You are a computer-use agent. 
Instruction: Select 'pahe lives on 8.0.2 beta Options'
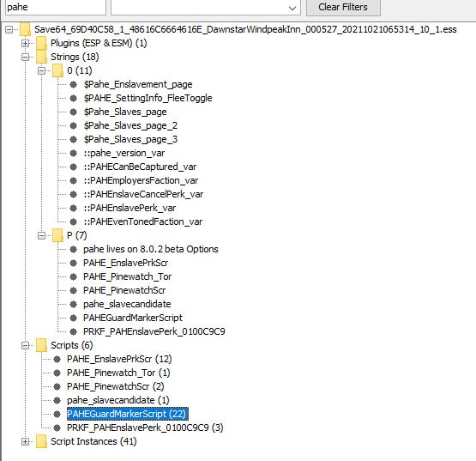click(151, 249)
